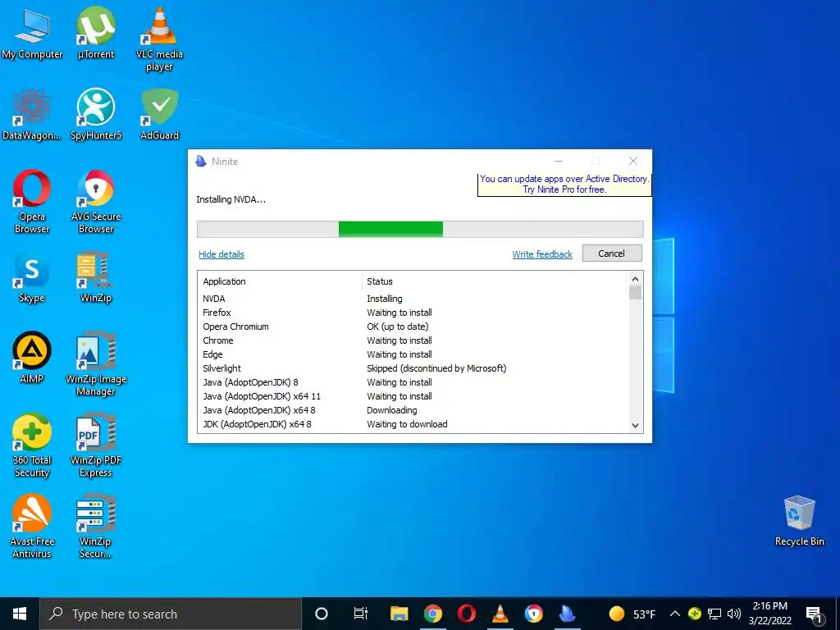Image resolution: width=840 pixels, height=630 pixels.
Task: Click scroll down arrow in details list
Action: [x=635, y=426]
